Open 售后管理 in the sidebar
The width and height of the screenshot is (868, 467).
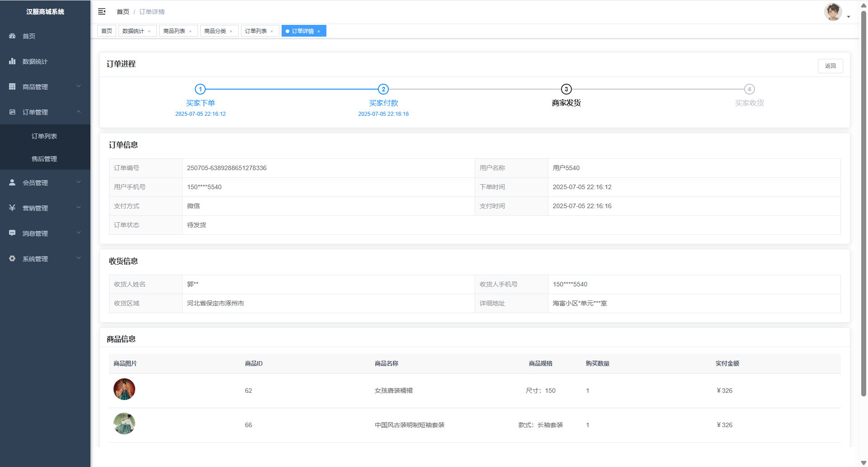tap(44, 159)
